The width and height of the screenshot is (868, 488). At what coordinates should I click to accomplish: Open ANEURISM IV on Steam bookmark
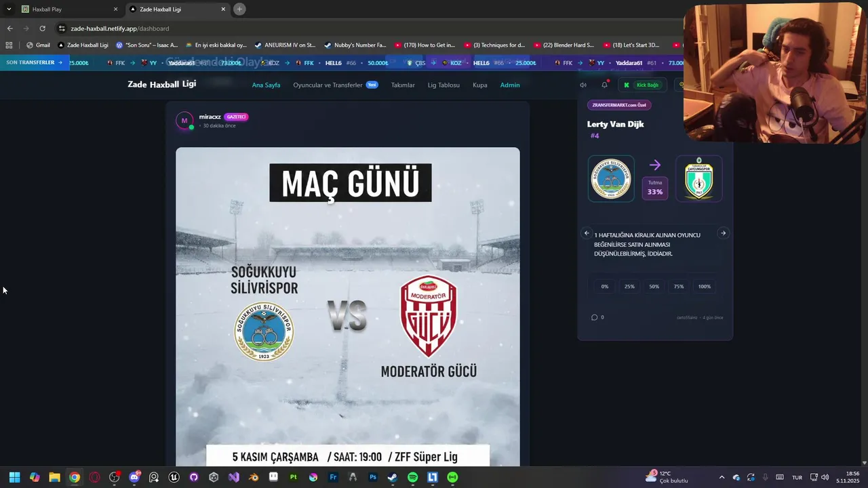(x=285, y=45)
